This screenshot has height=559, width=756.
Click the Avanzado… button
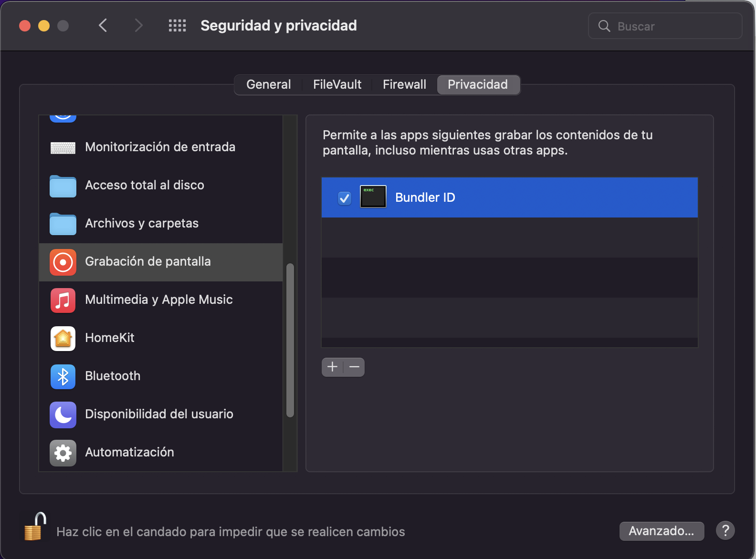click(661, 531)
